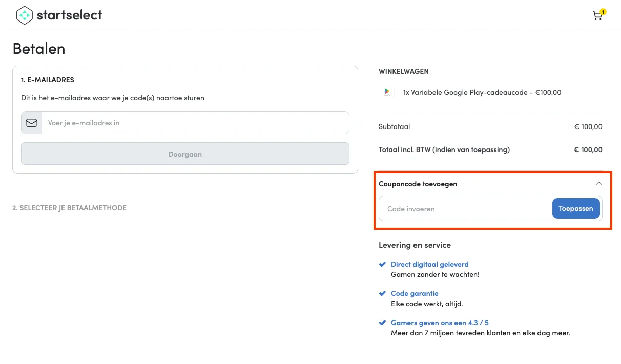Click checkmark beside Code garantie
621x364 pixels.
pyautogui.click(x=382, y=294)
